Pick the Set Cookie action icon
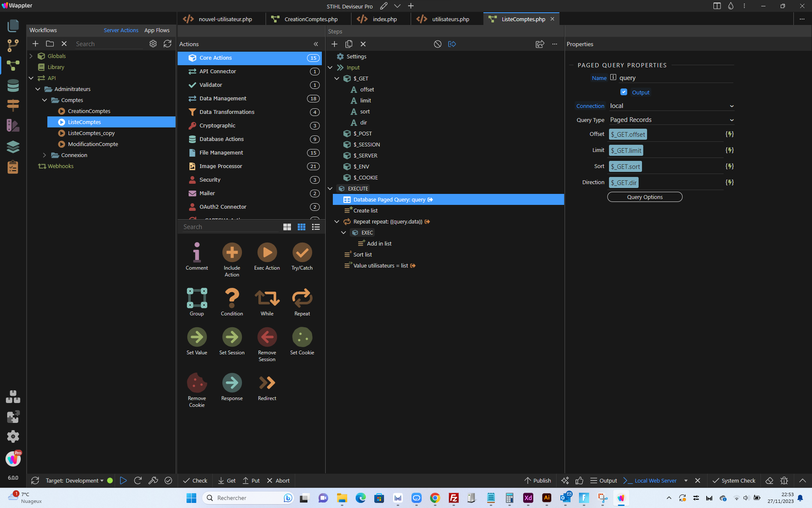Viewport: 812px width, 508px height. [302, 337]
